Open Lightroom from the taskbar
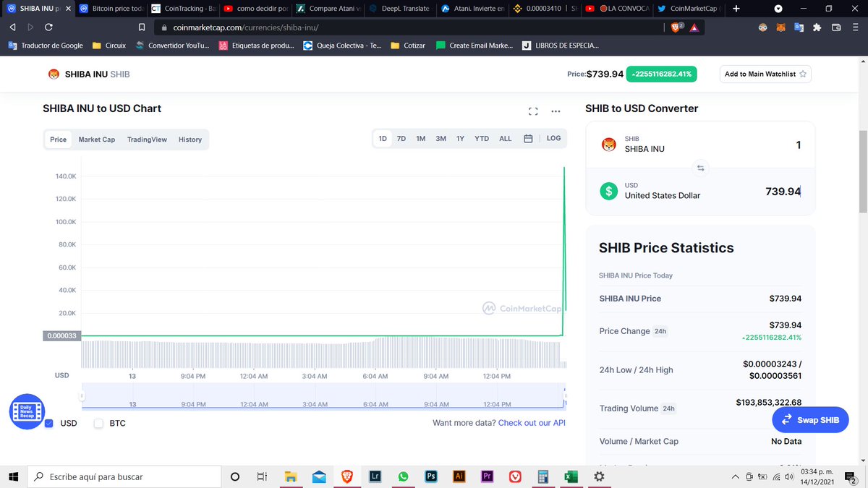The image size is (868, 488). coord(375,476)
